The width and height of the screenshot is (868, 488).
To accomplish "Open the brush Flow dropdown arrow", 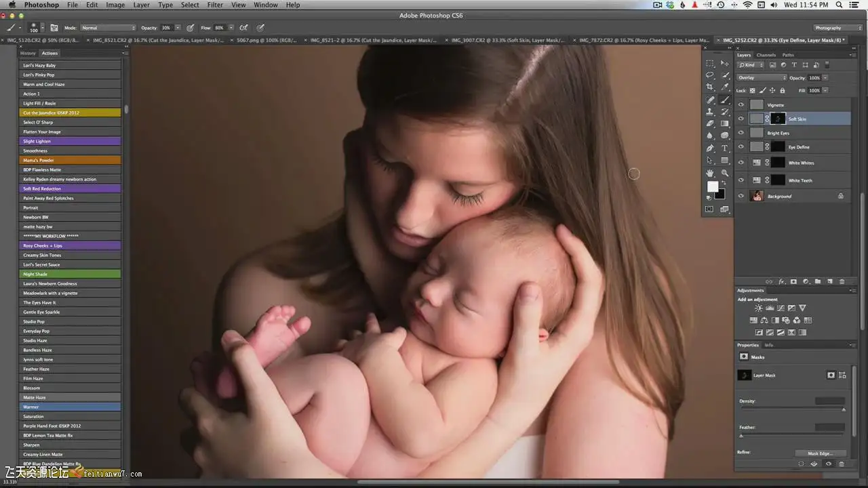I will point(231,28).
